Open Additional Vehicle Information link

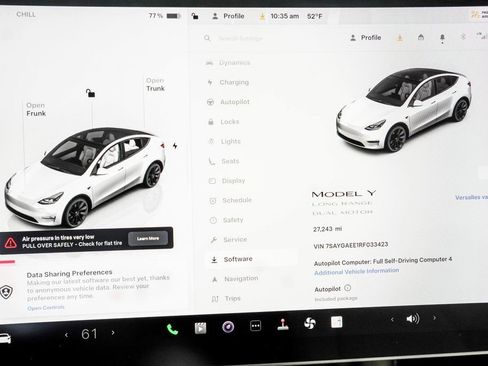point(357,271)
